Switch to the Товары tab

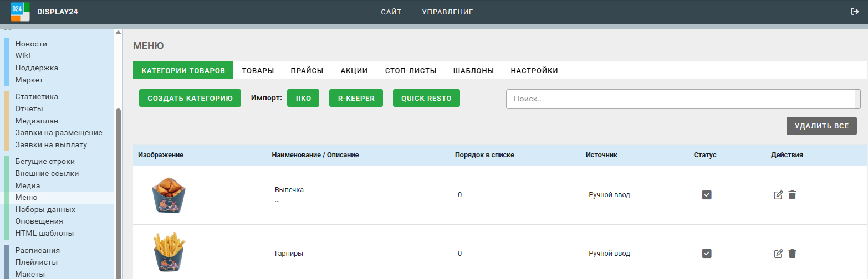click(258, 70)
